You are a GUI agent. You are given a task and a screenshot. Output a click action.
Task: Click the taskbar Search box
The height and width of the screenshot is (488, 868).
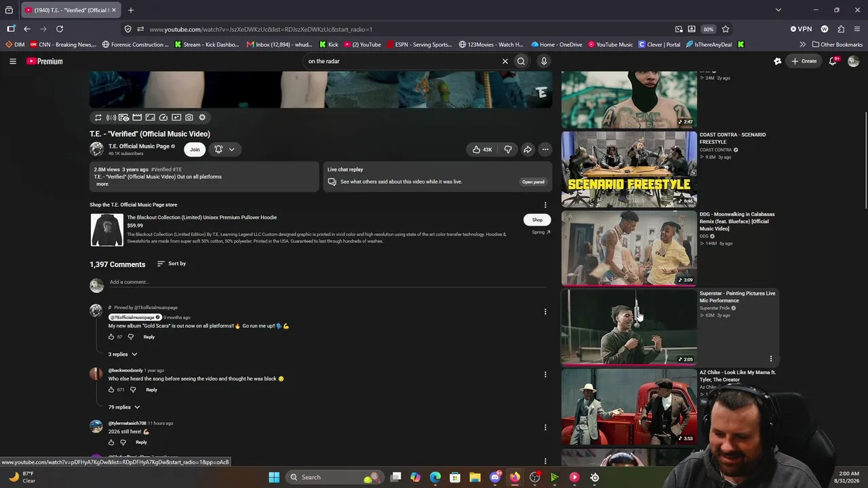point(334,477)
